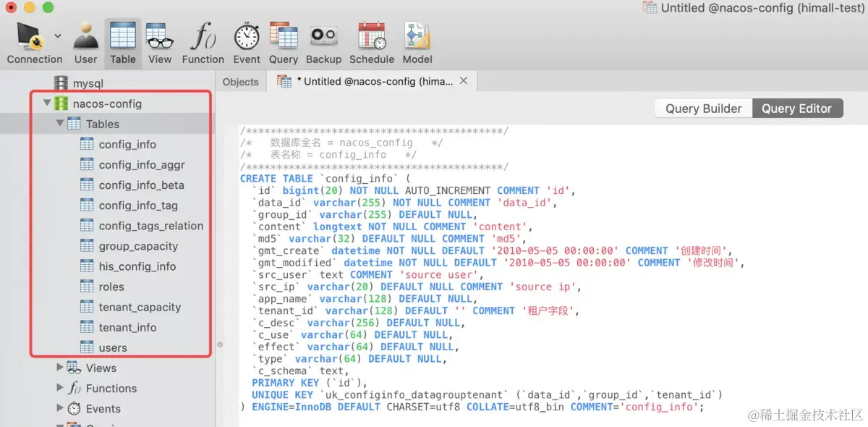Expand the Events node
The width and height of the screenshot is (868, 427).
tap(60, 408)
